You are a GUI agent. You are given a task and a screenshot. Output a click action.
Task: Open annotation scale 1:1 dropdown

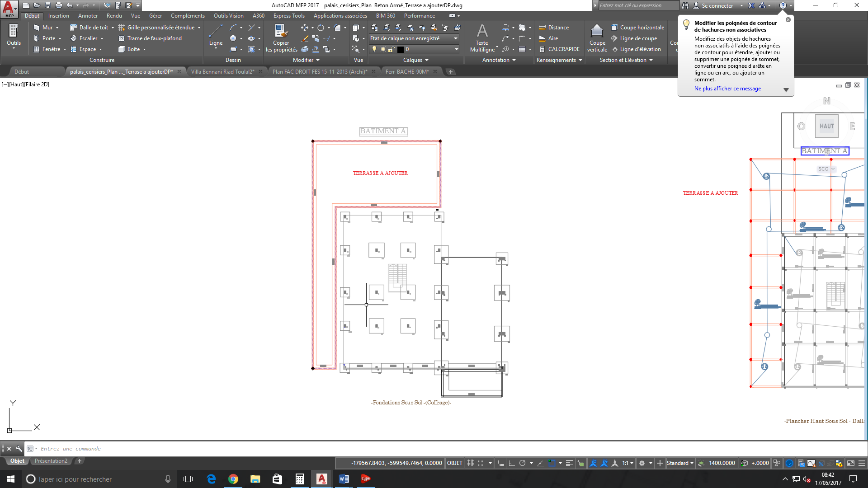pos(628,463)
